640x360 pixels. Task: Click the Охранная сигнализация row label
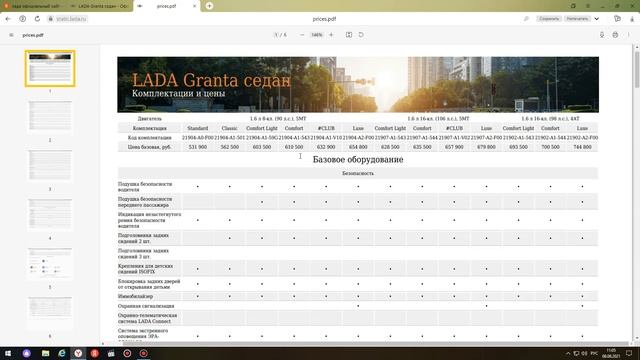tap(146, 306)
